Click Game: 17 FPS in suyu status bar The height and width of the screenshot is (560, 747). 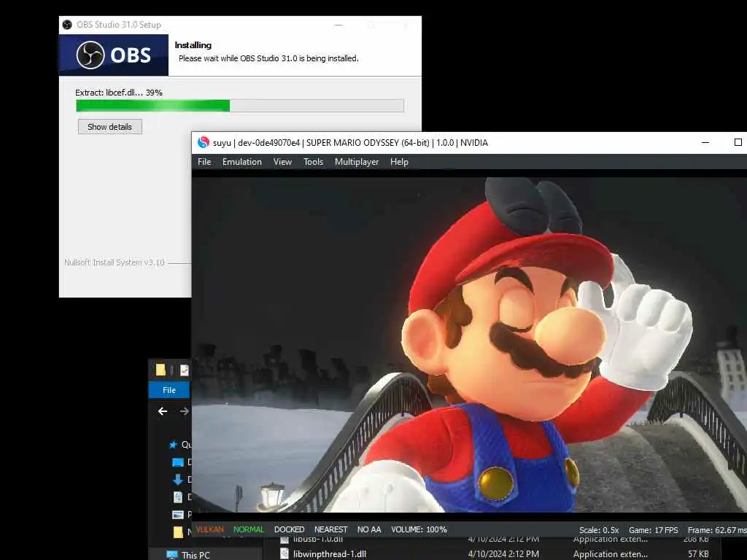[x=653, y=530]
